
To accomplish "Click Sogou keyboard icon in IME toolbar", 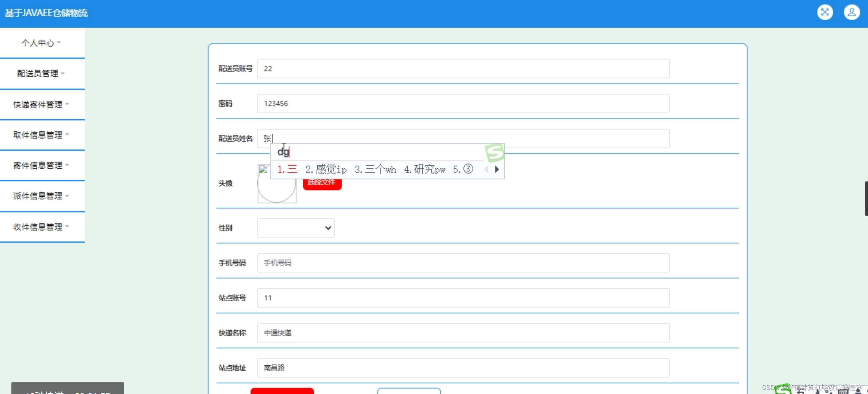I will coord(843,391).
